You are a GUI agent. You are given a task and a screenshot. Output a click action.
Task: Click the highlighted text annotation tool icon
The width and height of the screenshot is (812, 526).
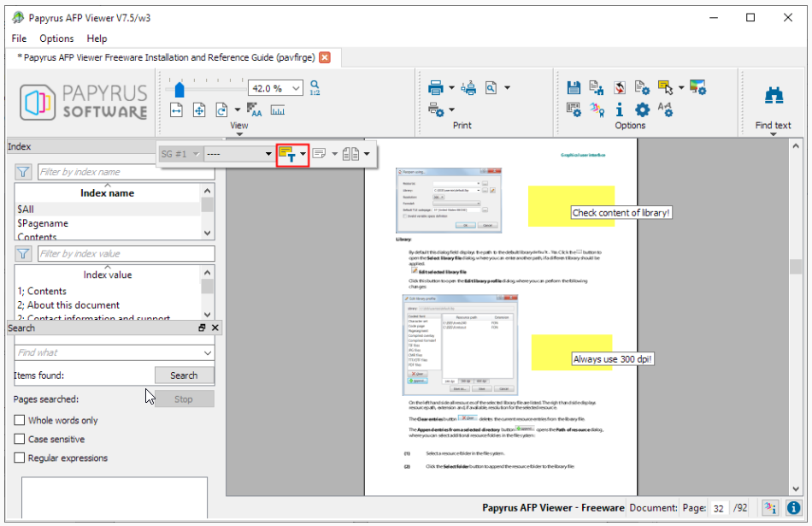coord(287,154)
